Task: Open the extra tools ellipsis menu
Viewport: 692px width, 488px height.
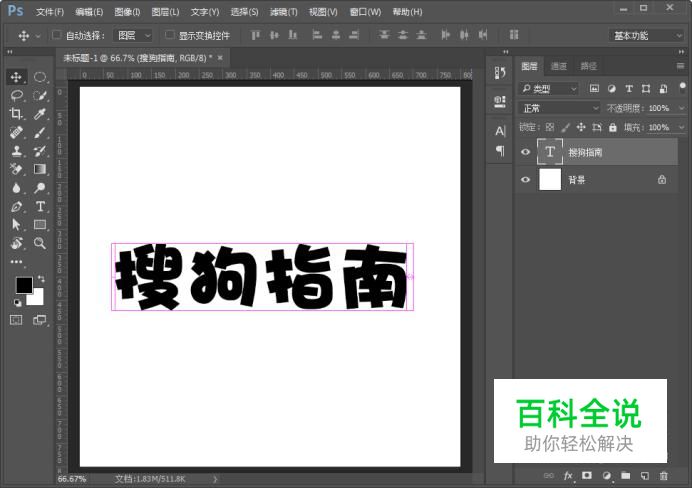Action: pos(16,262)
